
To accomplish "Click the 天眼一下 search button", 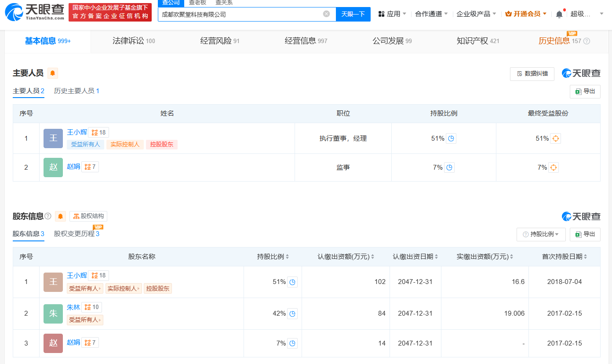I will 353,14.
